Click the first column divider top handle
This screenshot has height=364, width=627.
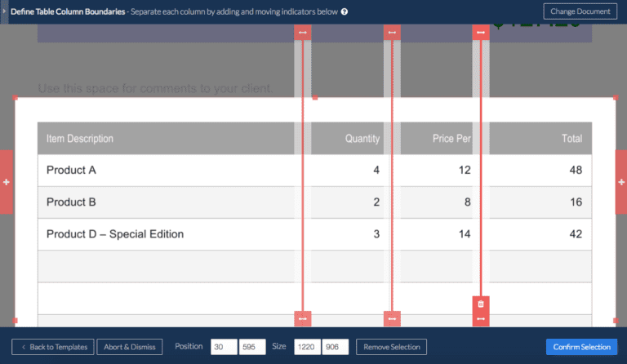click(303, 33)
